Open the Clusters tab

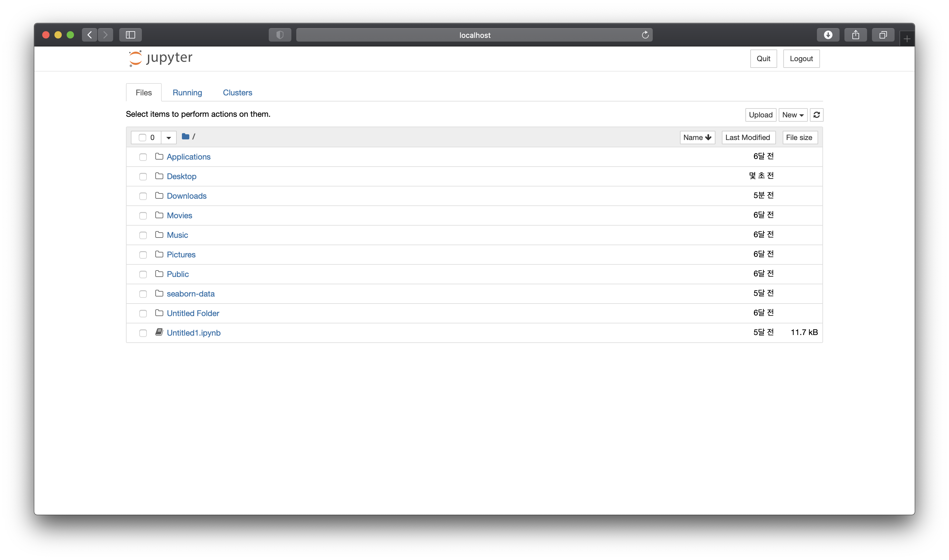tap(237, 93)
